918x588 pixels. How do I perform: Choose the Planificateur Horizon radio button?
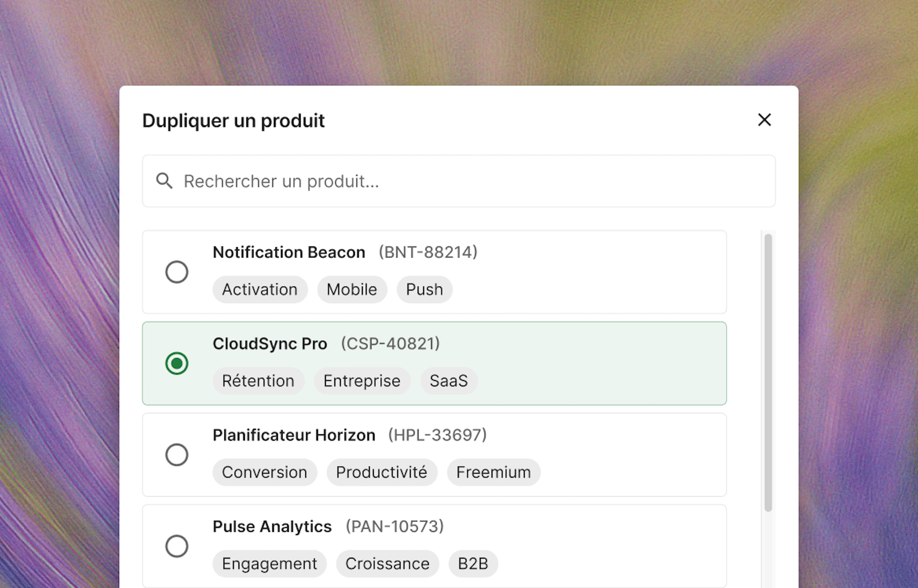pyautogui.click(x=177, y=455)
